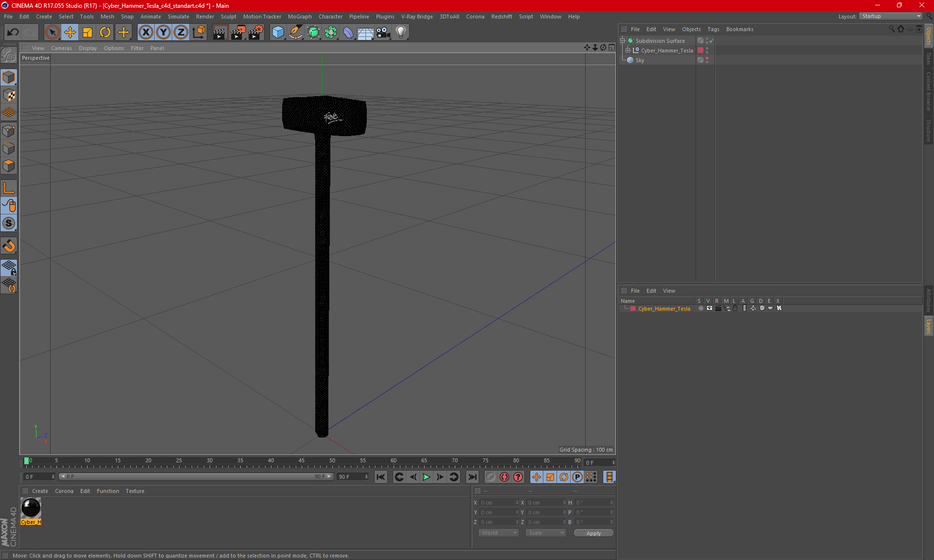Screen dimensions: 934x560
Task: Expand the Cyber_Hammer_Tesla object
Action: point(628,51)
